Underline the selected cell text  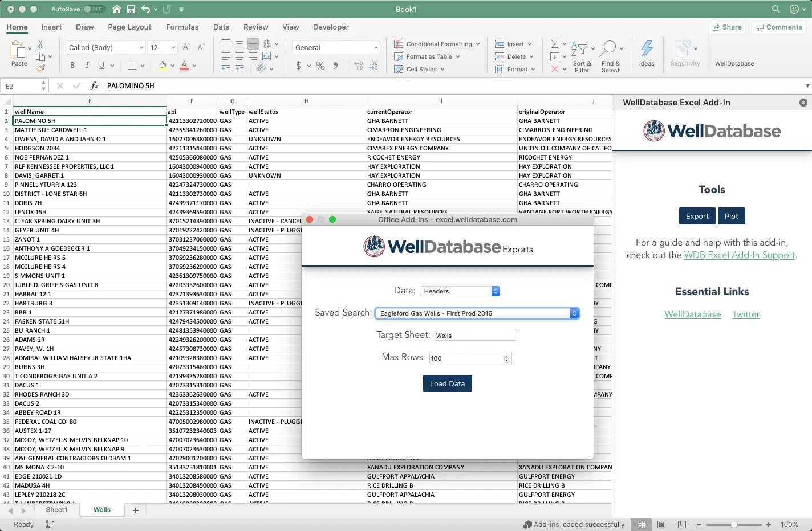coord(101,66)
